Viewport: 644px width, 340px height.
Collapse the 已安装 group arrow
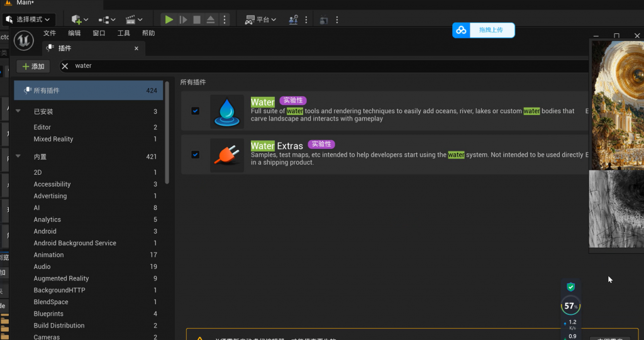18,111
